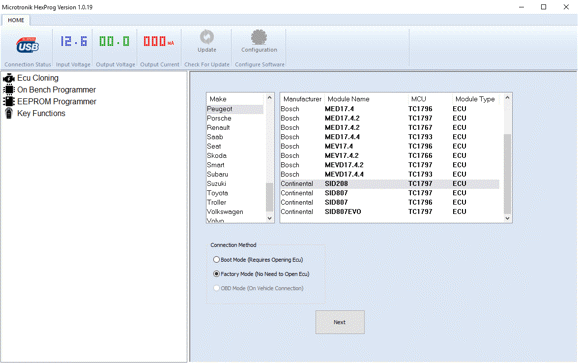The image size is (578, 363).
Task: Select Saab in the Make list
Action: click(x=235, y=137)
